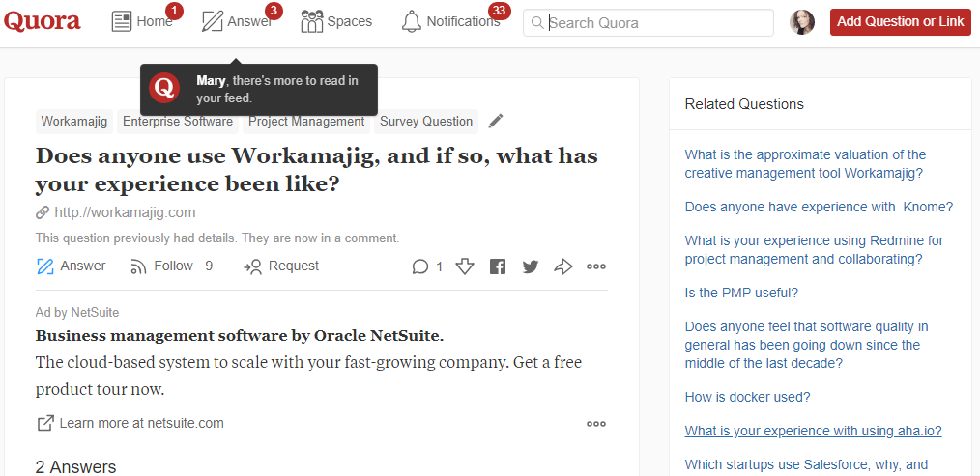Viewport: 980px width, 476px height.
Task: Open the question's more options ellipsis
Action: click(596, 266)
